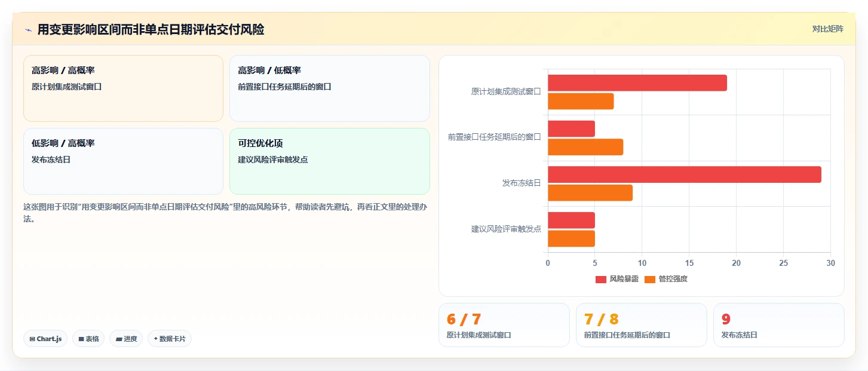Click the orange 前置接口任务延期后的窗口 bar
This screenshot has width=868, height=371.
coord(585,147)
